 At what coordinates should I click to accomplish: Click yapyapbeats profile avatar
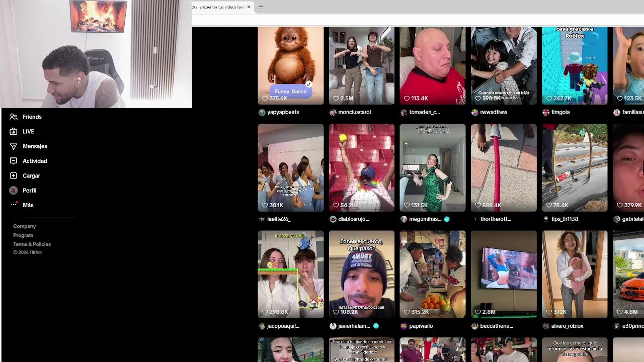262,113
